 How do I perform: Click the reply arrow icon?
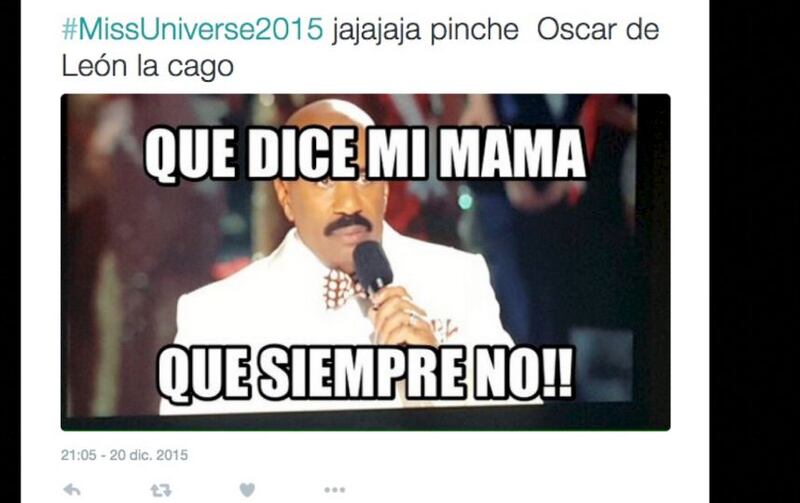[72, 490]
